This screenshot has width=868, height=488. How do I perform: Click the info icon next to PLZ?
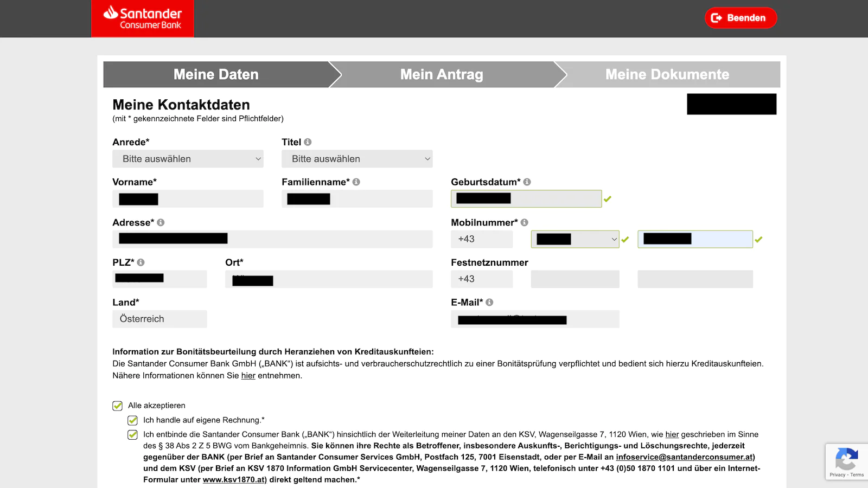(141, 262)
